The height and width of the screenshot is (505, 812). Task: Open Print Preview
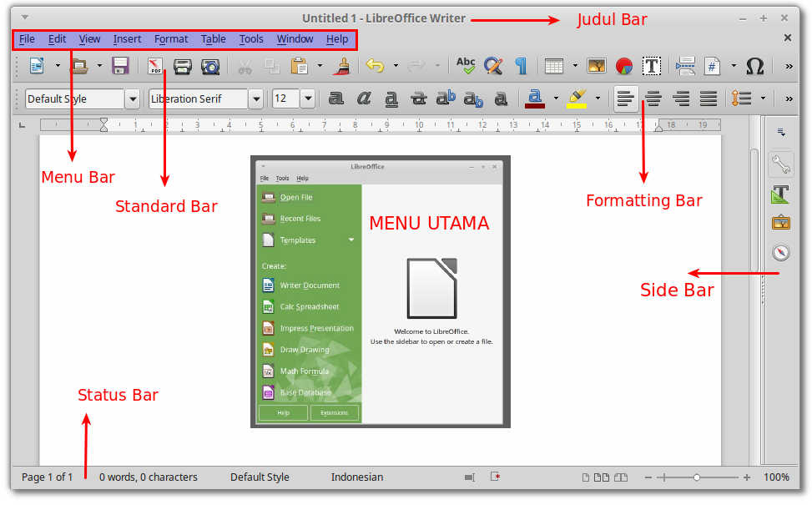[x=210, y=66]
